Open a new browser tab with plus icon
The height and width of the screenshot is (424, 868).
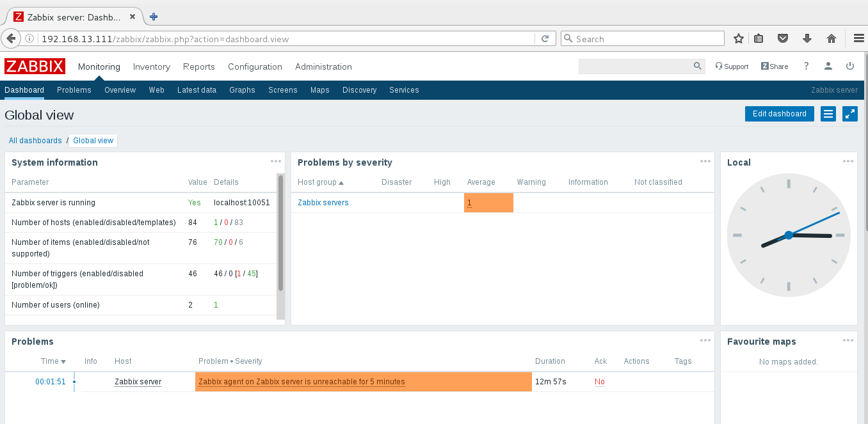154,17
